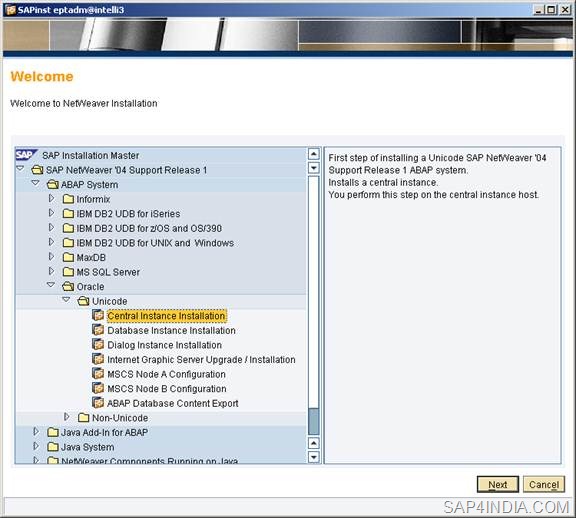Click the IBM DB2 UDB for iSeries folder icon
Screen dimensions: 576x518
pyautogui.click(x=68, y=213)
